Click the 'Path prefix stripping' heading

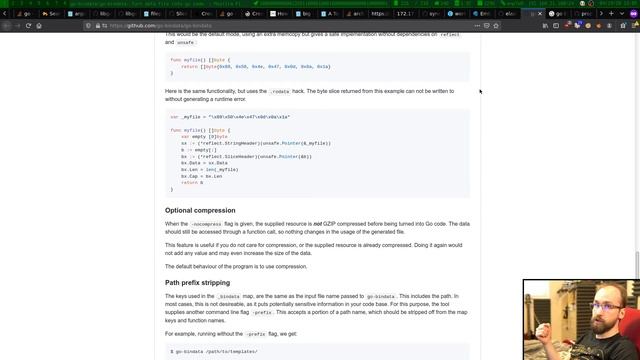coord(197,282)
